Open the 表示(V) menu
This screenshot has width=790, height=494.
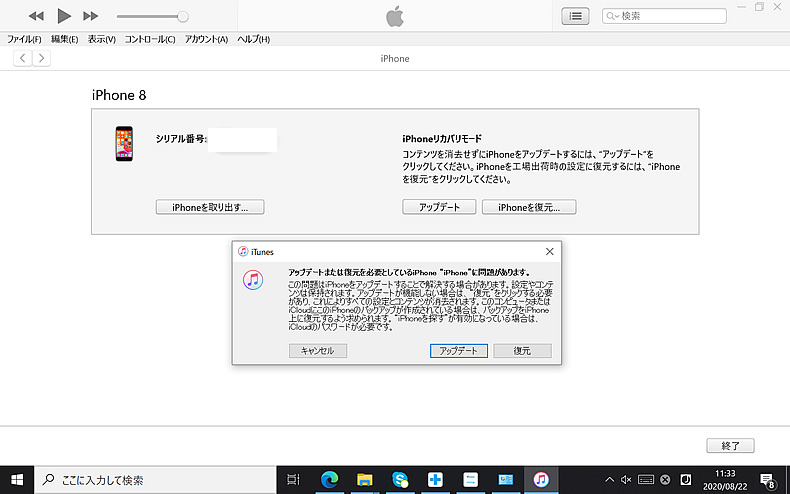click(102, 39)
